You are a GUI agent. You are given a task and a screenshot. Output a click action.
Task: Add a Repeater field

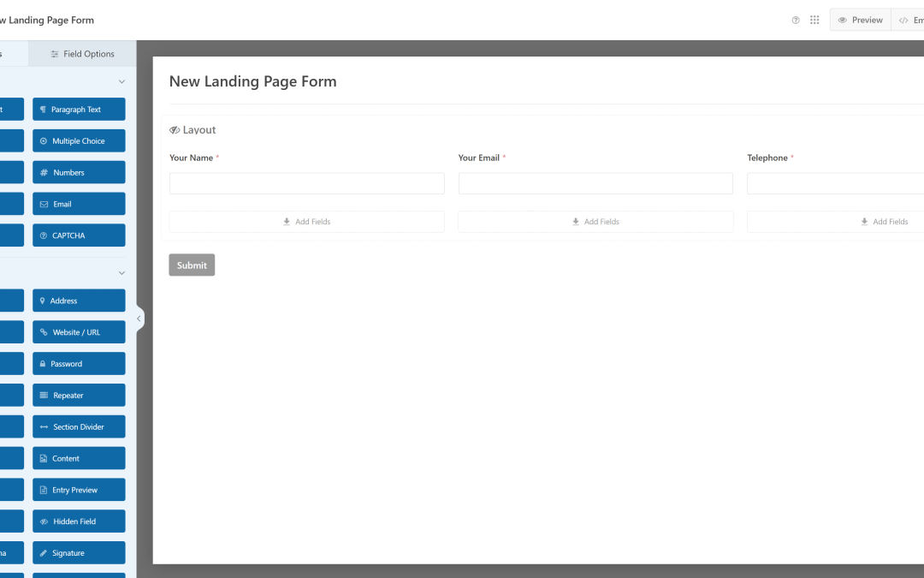79,395
